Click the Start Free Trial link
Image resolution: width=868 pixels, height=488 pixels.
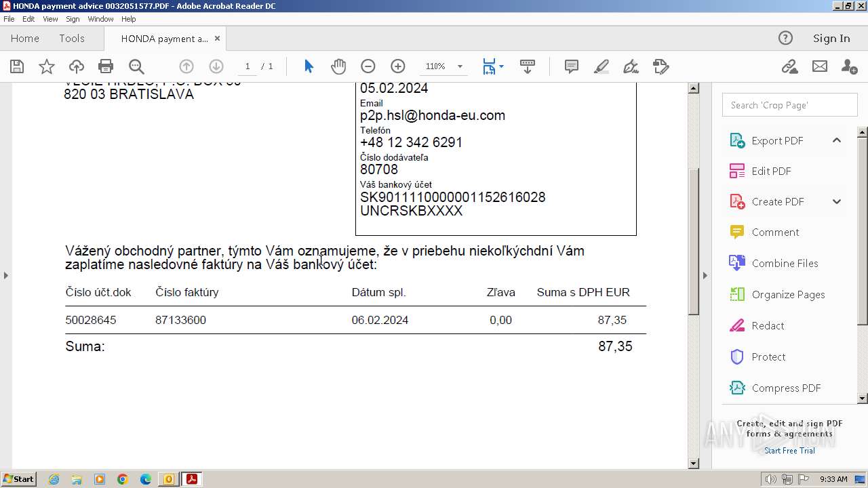tap(789, 451)
